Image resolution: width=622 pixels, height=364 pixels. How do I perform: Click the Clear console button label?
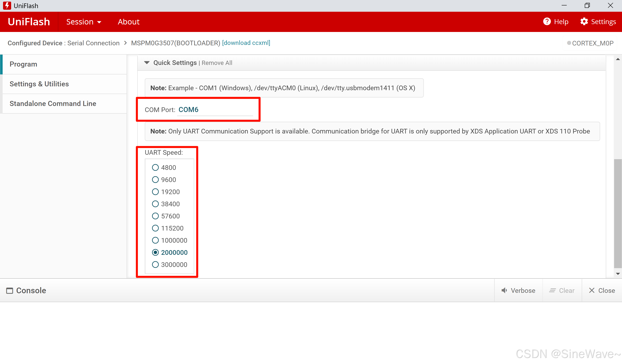click(567, 291)
